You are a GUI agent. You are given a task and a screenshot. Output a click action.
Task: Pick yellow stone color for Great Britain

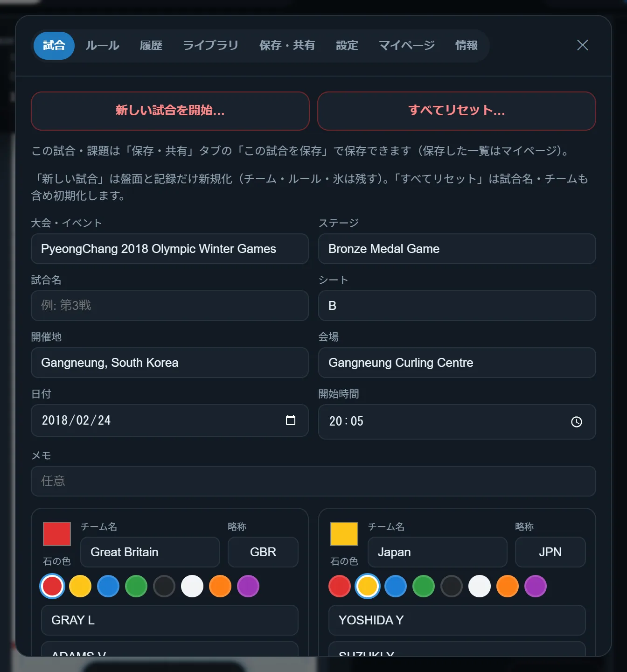(x=80, y=586)
